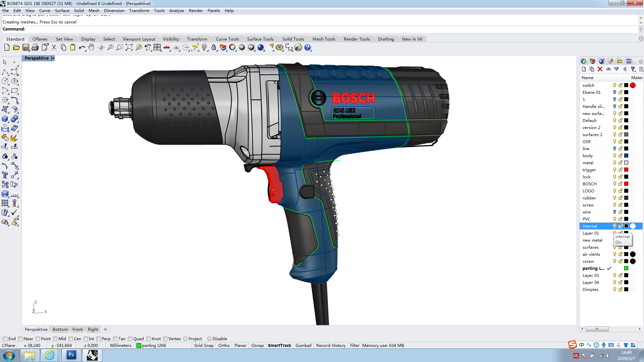644x362 pixels.
Task: Click the layer filter funnel icon
Action: click(633, 69)
